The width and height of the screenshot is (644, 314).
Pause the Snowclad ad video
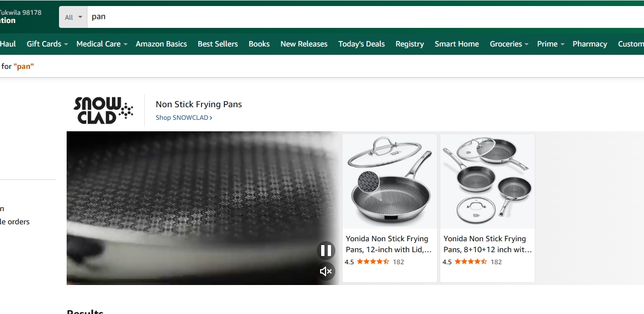tap(326, 251)
